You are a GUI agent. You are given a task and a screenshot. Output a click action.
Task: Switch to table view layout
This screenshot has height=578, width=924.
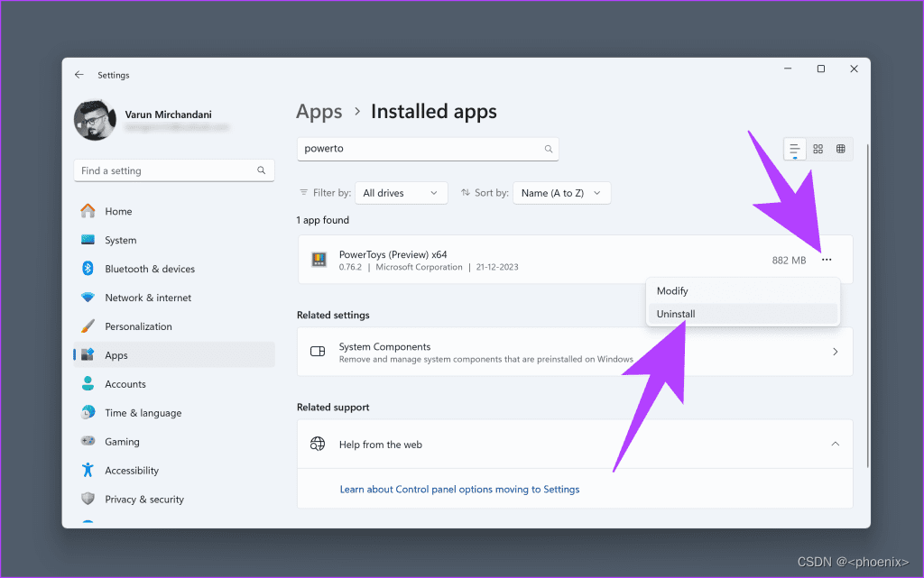[x=841, y=149]
